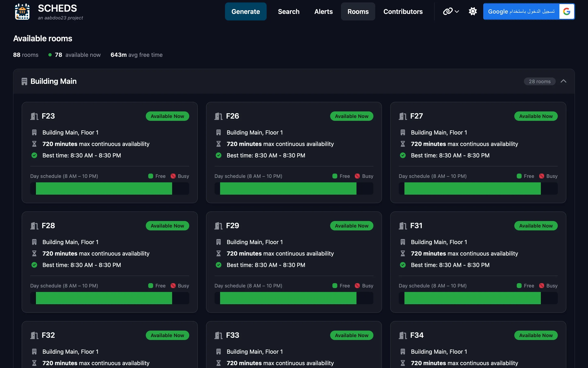Click the hourglass icon in F27 card
The height and width of the screenshot is (368, 588).
click(x=403, y=144)
